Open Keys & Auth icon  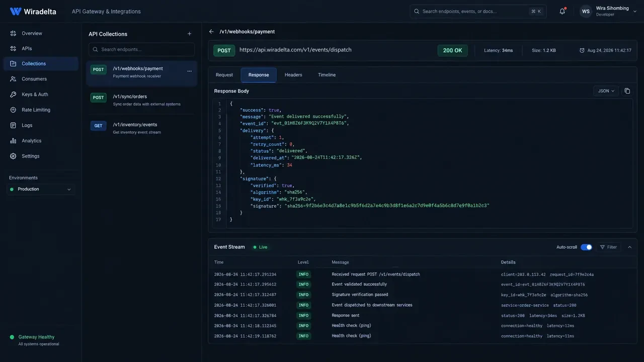[13, 95]
